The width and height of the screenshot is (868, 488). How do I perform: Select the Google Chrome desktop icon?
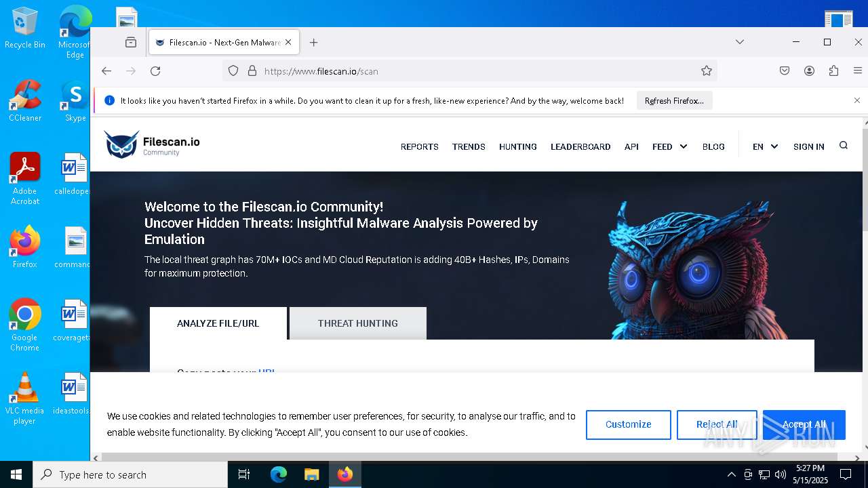click(25, 325)
